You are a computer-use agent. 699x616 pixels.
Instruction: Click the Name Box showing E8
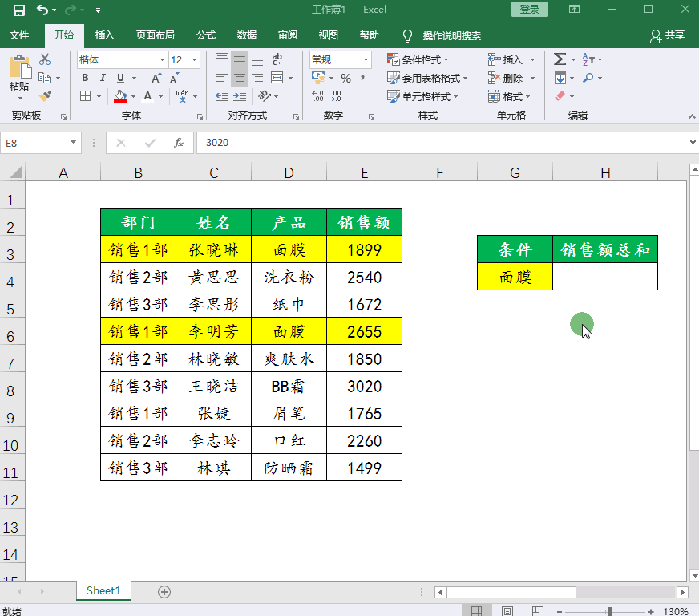tap(36, 142)
